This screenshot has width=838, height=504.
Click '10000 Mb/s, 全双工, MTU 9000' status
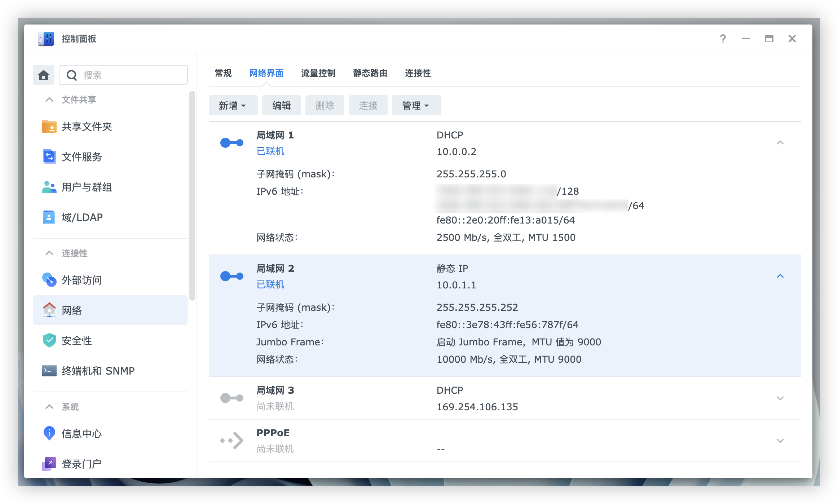click(x=509, y=359)
